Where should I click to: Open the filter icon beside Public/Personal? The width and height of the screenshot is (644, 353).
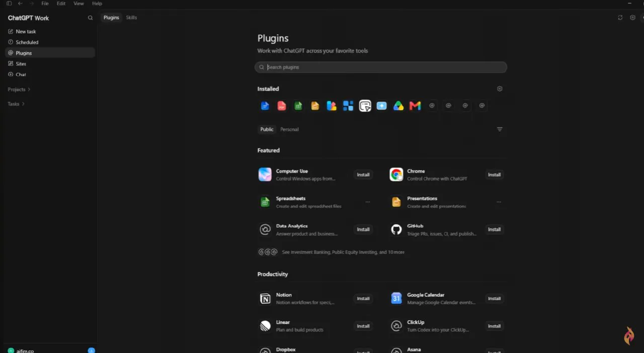click(x=500, y=129)
